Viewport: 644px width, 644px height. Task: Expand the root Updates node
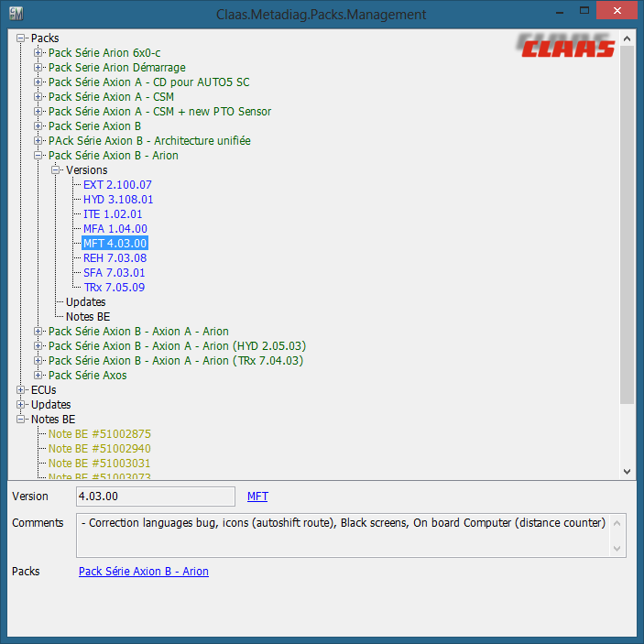click(20, 405)
